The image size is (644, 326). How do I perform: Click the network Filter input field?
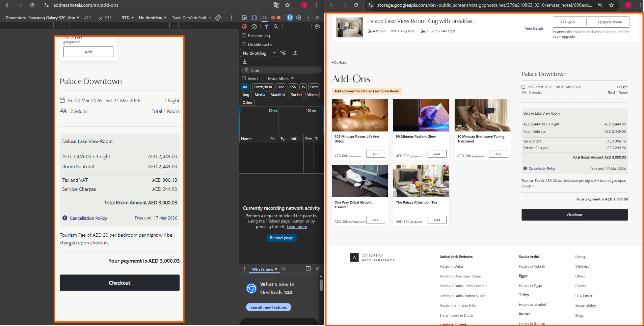point(281,70)
